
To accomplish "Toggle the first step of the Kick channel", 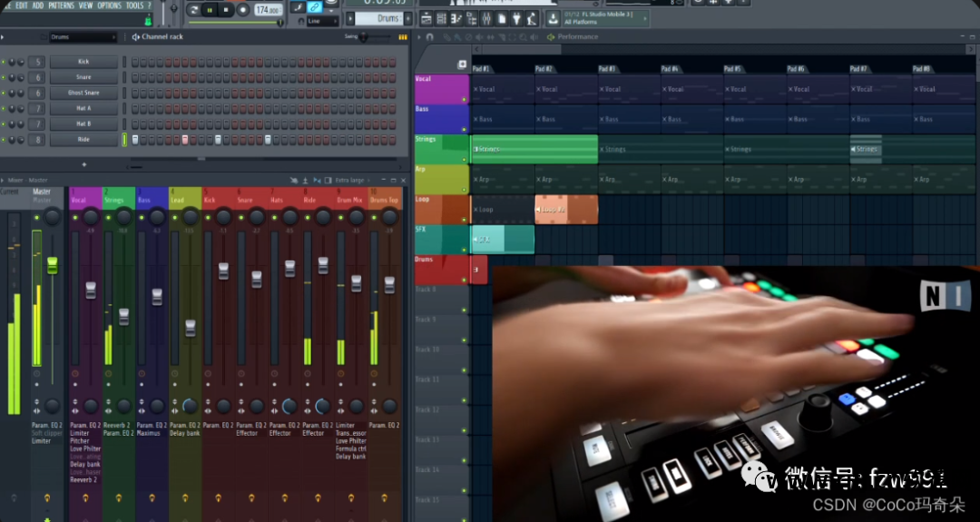I will click(135, 63).
